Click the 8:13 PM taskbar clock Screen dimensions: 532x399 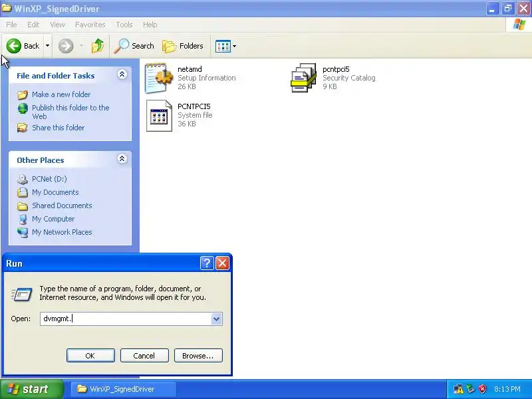[507, 389]
